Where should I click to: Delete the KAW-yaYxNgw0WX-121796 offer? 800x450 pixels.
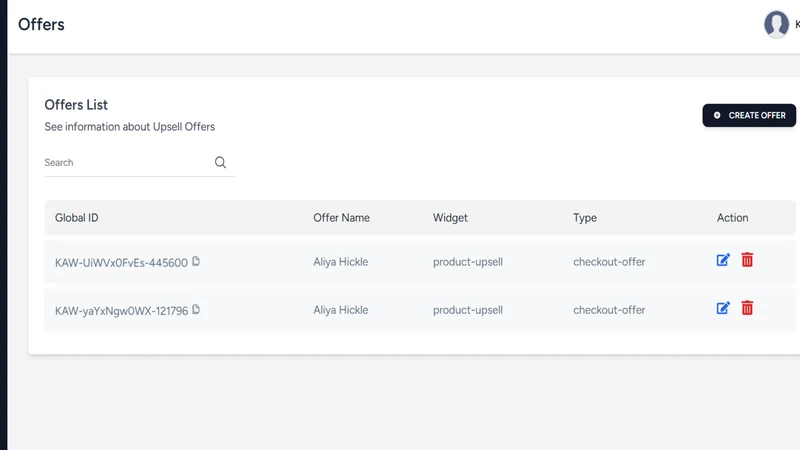[747, 308]
